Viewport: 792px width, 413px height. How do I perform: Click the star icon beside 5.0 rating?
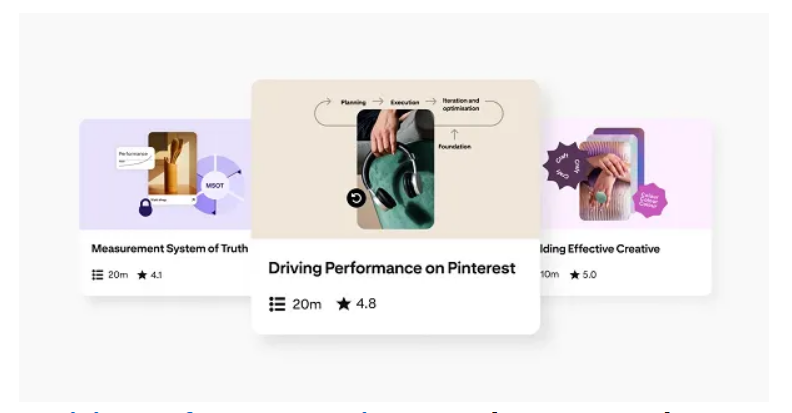tap(573, 275)
